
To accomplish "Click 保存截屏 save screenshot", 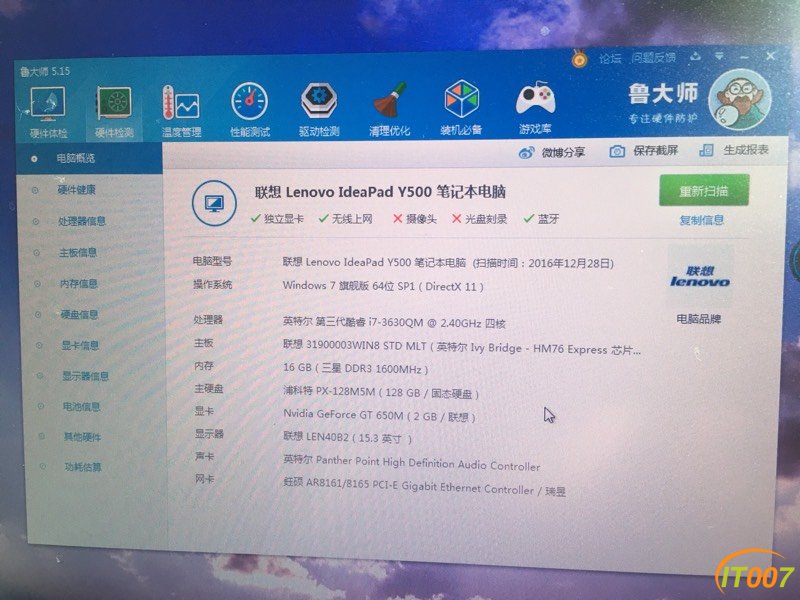I will 643,151.
